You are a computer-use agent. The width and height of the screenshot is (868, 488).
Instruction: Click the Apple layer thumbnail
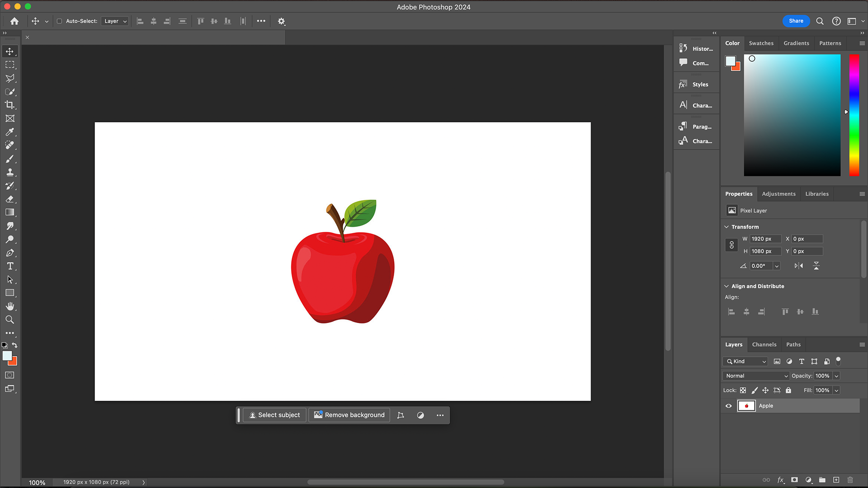coord(746,406)
